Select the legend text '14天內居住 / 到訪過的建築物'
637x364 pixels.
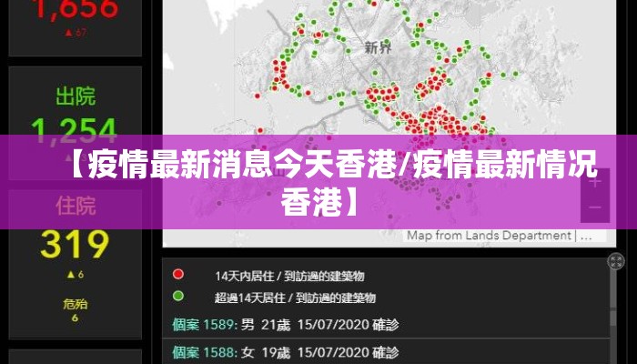tap(289, 277)
